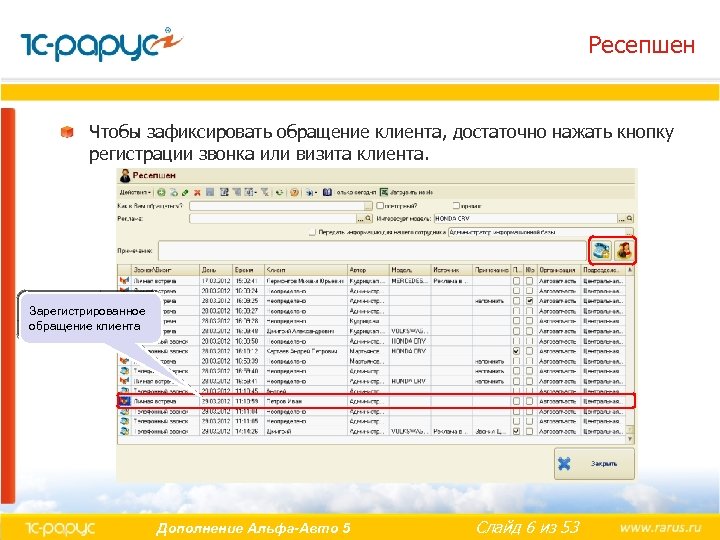Click the MERCEDES model cell
The height and width of the screenshot is (540, 720).
point(410,281)
